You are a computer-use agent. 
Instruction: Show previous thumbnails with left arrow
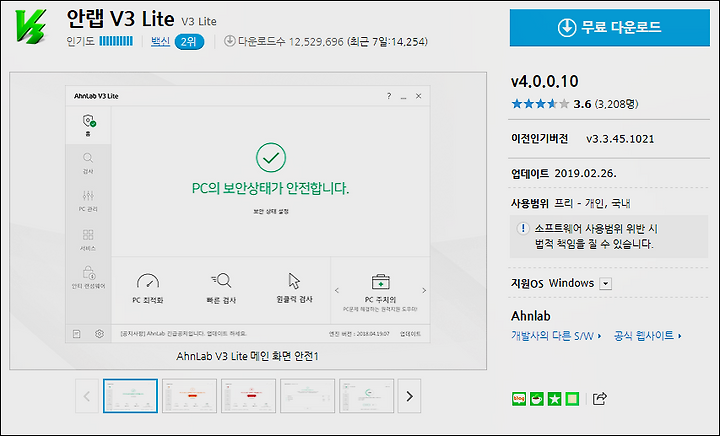click(x=87, y=396)
